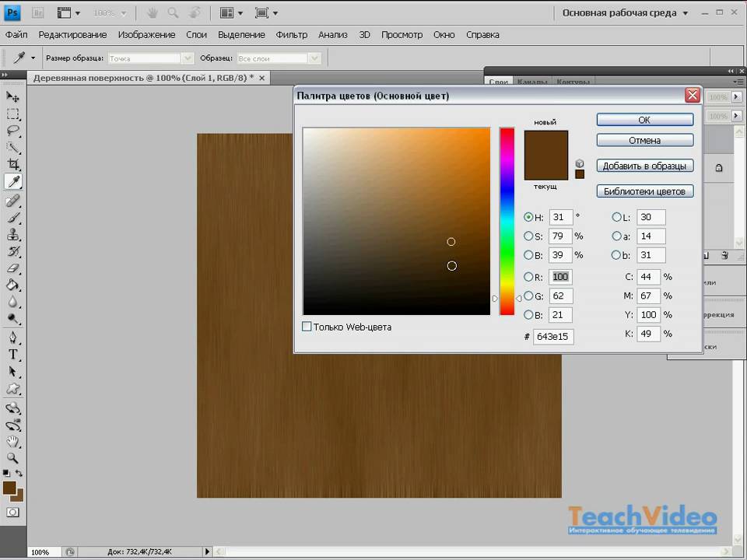Open the status bar info arrow menu
This screenshot has height=560, width=747.
207,551
